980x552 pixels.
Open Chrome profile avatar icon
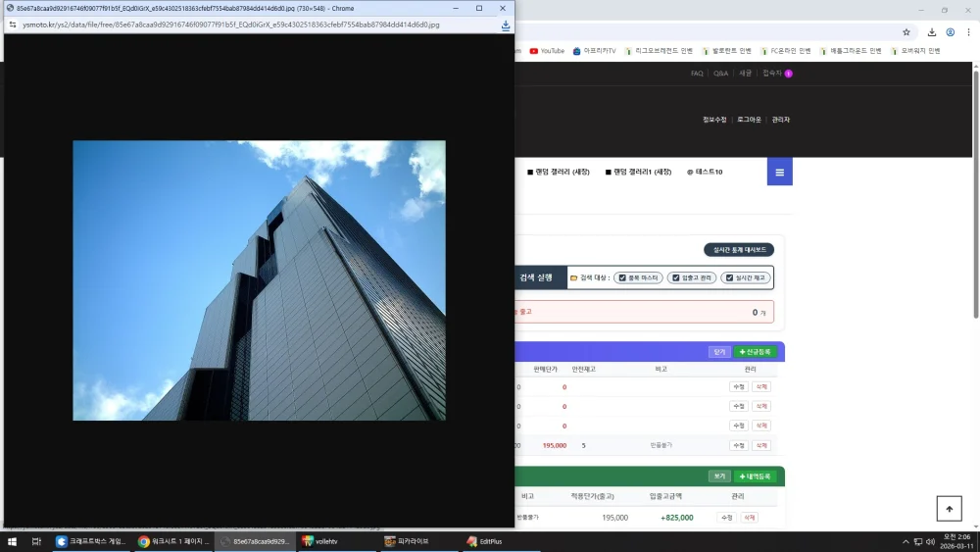950,32
